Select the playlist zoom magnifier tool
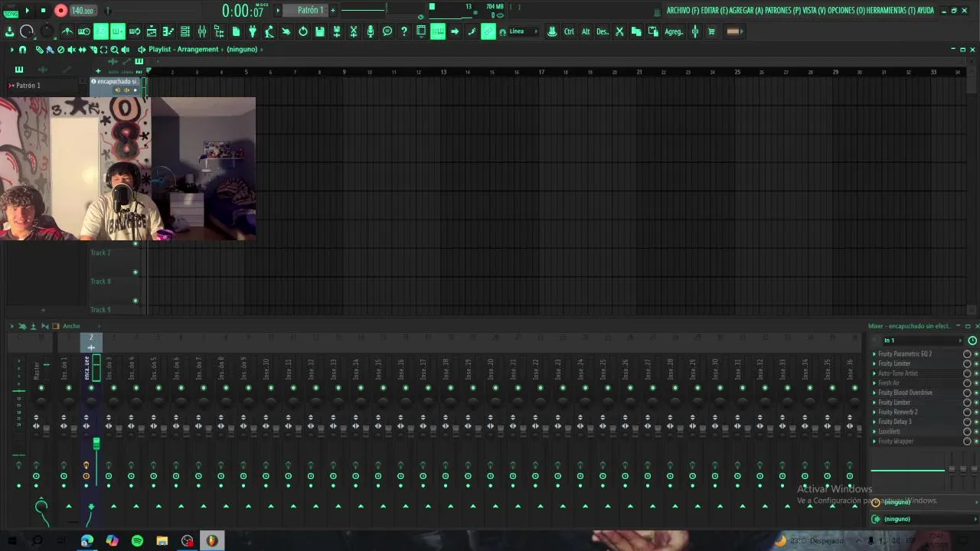This screenshot has height=551, width=980. [x=114, y=50]
